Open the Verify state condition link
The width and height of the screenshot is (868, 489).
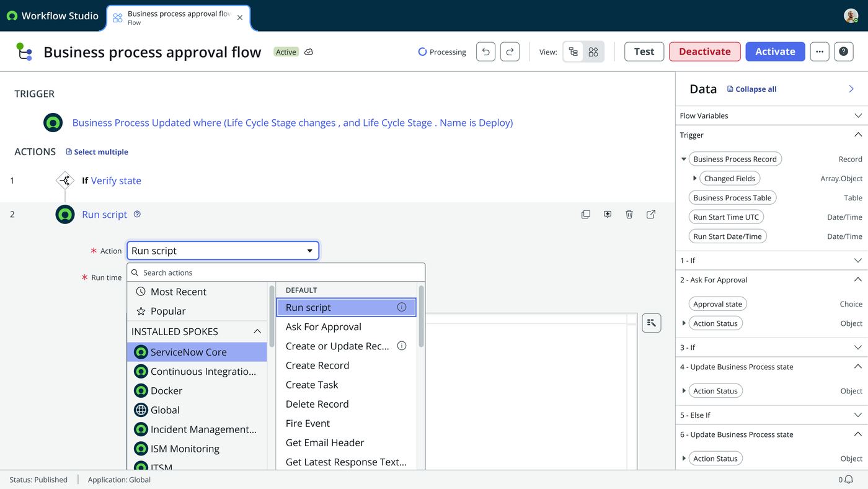point(116,181)
